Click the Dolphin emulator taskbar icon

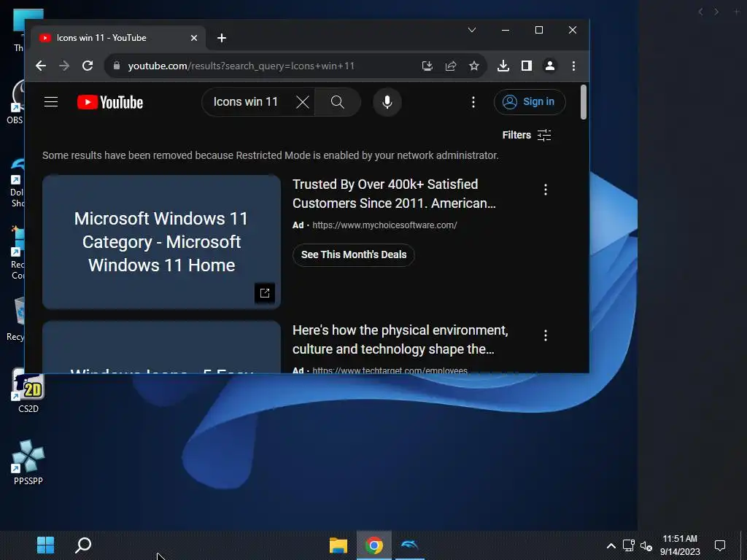pos(410,545)
